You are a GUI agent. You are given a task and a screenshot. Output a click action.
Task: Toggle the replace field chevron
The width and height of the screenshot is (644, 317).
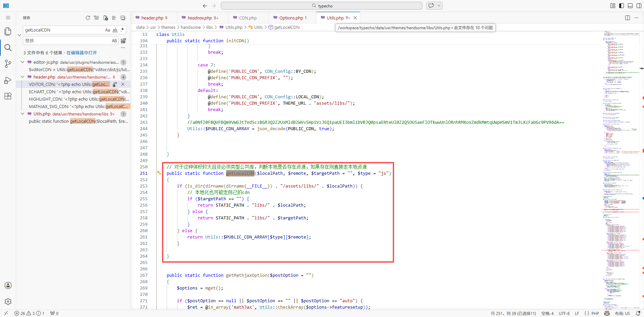19,35
